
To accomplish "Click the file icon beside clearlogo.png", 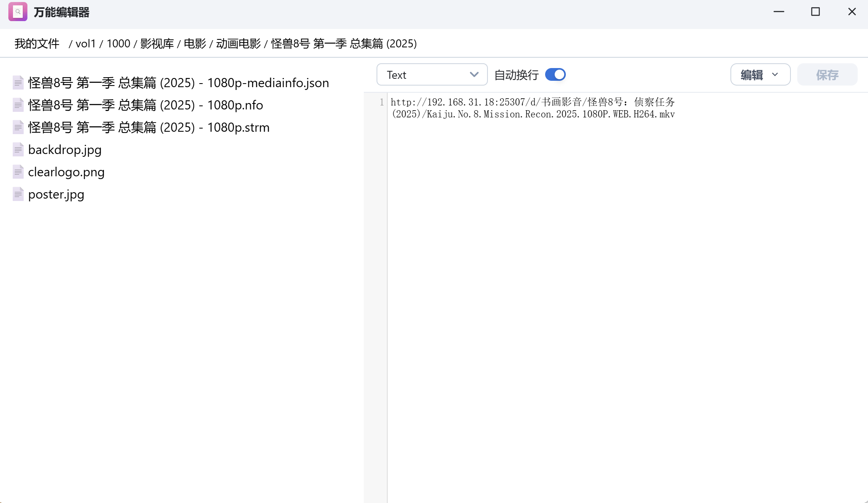I will pos(18,172).
